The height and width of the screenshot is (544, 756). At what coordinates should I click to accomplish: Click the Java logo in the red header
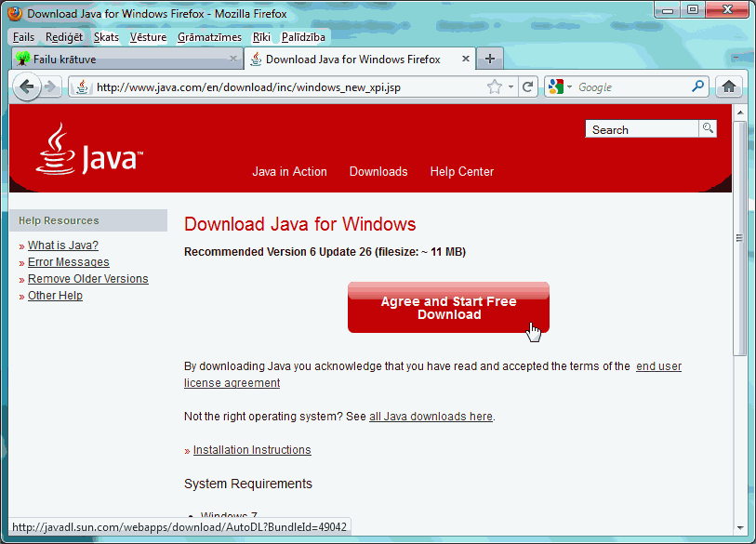click(x=89, y=149)
